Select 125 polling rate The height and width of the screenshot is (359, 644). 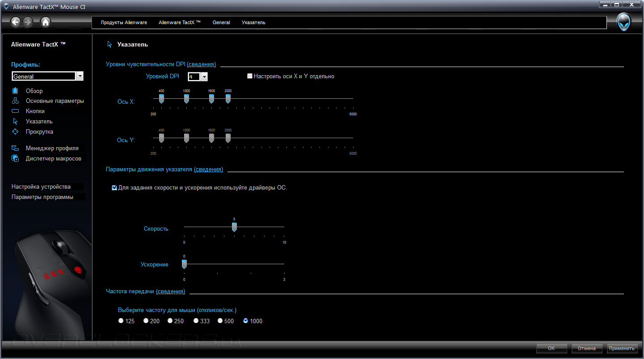pyautogui.click(x=121, y=321)
